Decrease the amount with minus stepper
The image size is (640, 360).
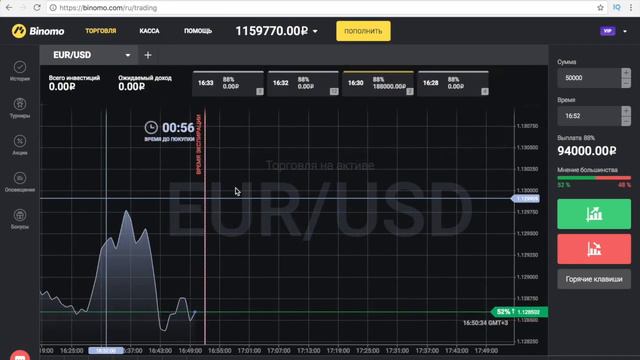click(626, 83)
